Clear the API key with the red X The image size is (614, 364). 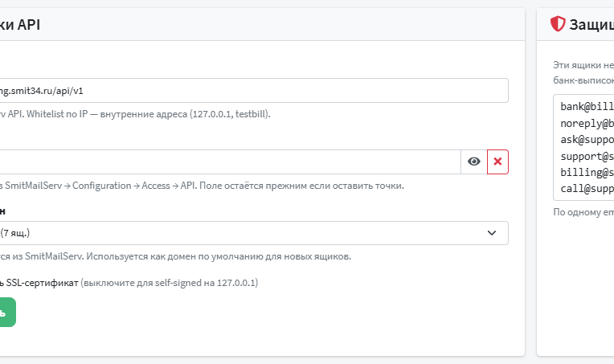[497, 162]
